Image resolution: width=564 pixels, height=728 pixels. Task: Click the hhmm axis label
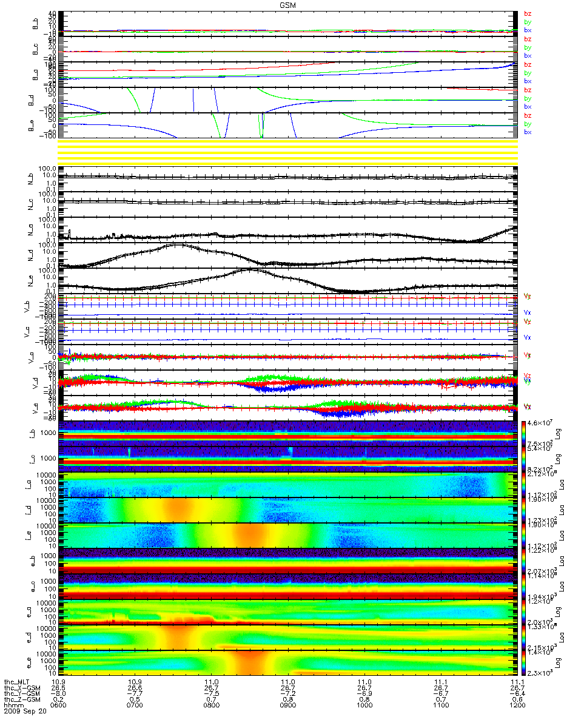13,706
